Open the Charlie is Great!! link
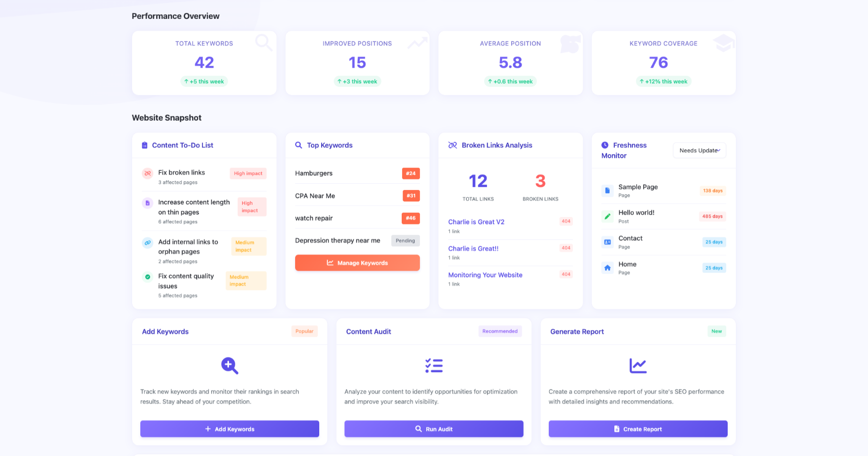 [x=473, y=248]
